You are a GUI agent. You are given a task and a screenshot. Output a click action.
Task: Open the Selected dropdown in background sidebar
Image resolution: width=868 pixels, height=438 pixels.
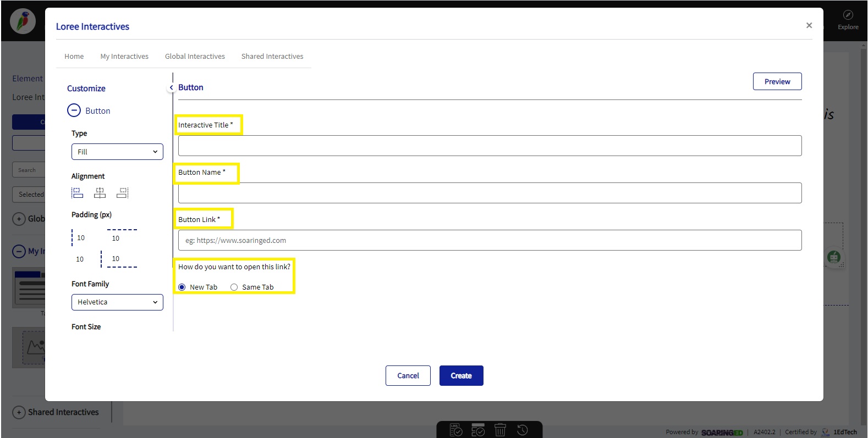(29, 194)
